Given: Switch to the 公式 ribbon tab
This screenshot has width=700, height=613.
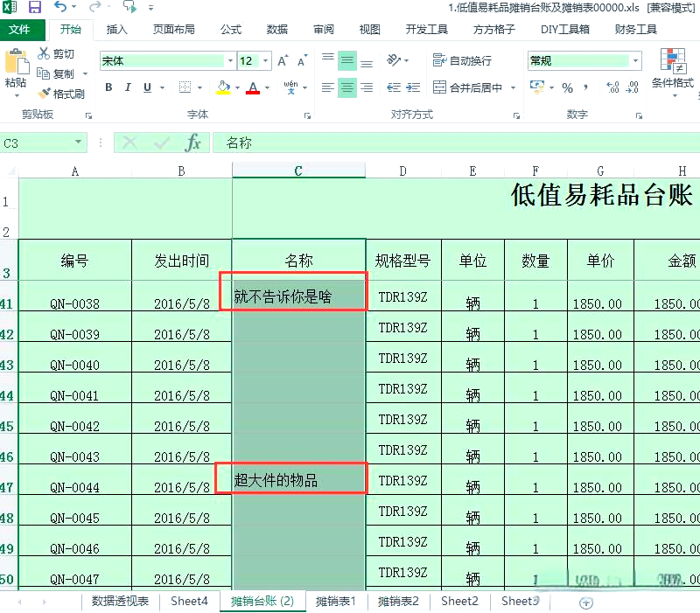Looking at the screenshot, I should click(231, 30).
